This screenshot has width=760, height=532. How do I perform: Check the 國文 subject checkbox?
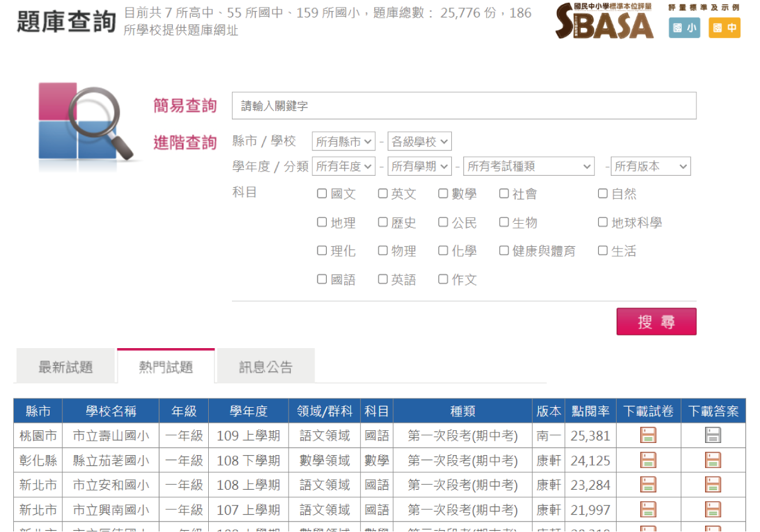[322, 194]
